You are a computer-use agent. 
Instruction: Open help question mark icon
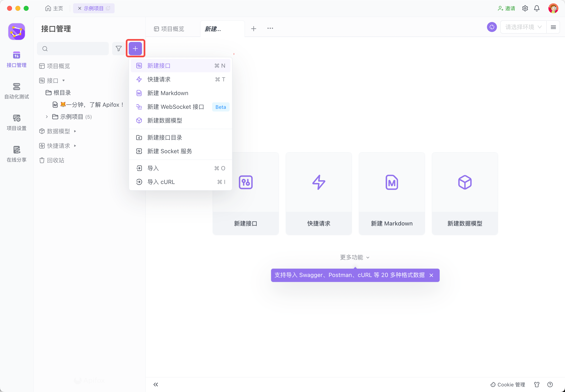(x=550, y=384)
